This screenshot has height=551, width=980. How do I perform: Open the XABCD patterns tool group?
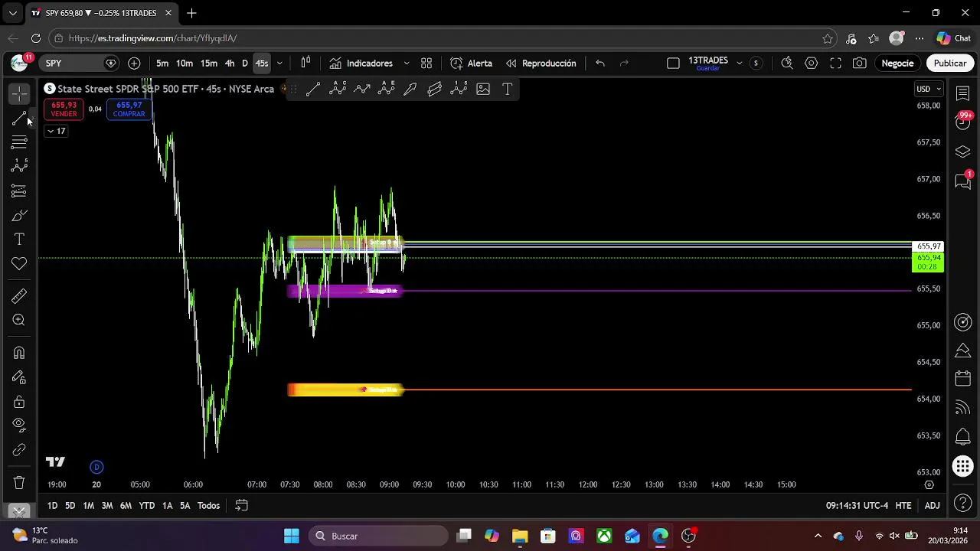(19, 166)
